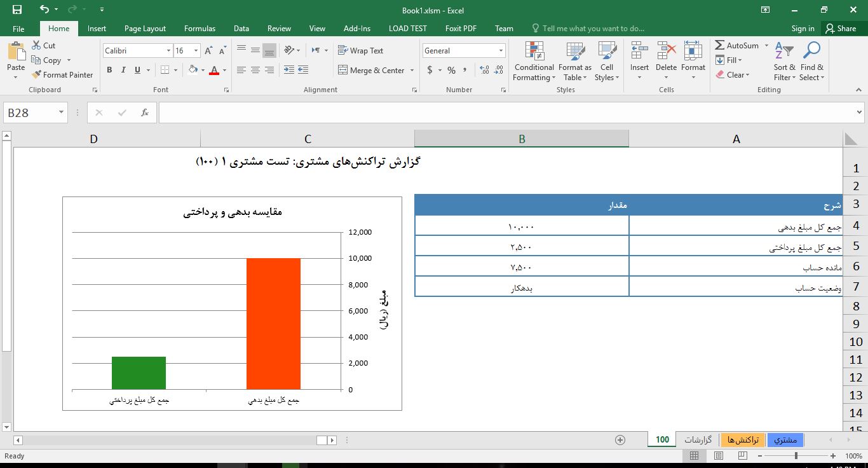The height and width of the screenshot is (468, 868).
Task: Switch to Page Break Preview in the status bar
Action: (x=743, y=456)
